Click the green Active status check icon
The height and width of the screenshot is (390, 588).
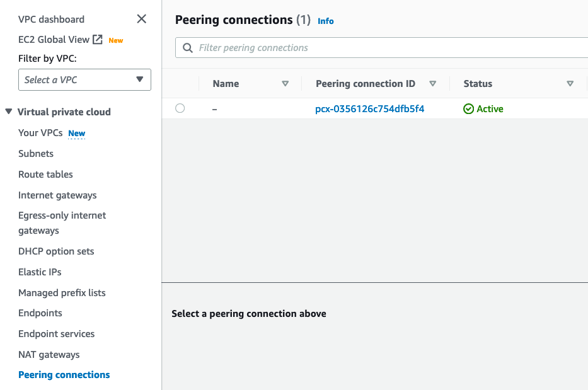[468, 109]
